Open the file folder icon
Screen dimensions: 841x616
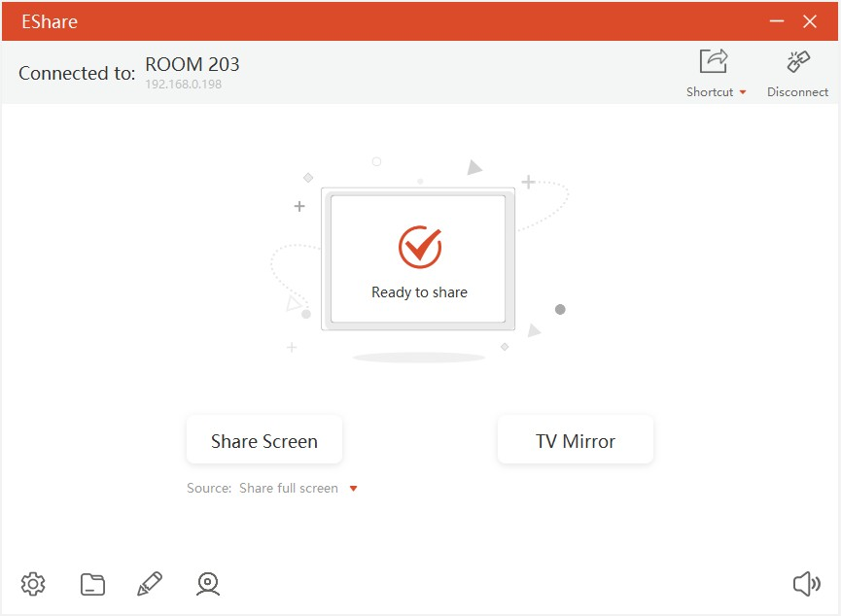pos(92,584)
